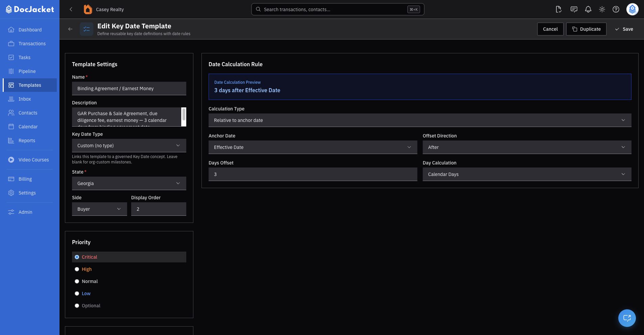Click the DocJacket logo
644x335 pixels.
pos(30,9)
